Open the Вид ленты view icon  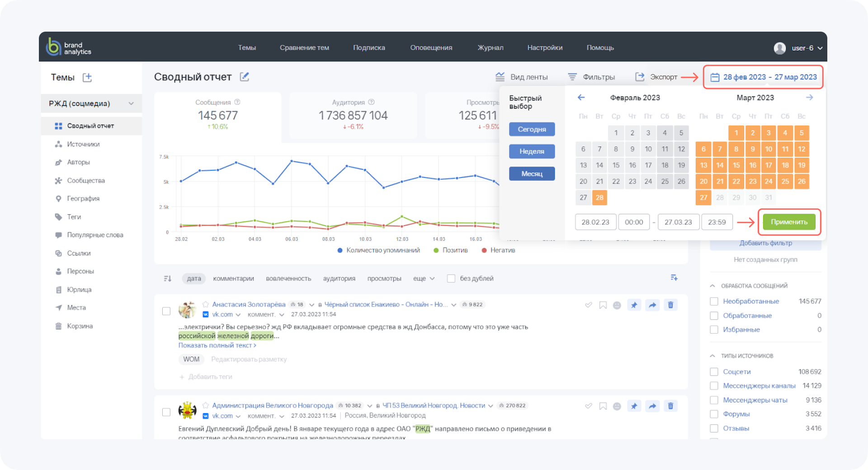click(x=500, y=77)
